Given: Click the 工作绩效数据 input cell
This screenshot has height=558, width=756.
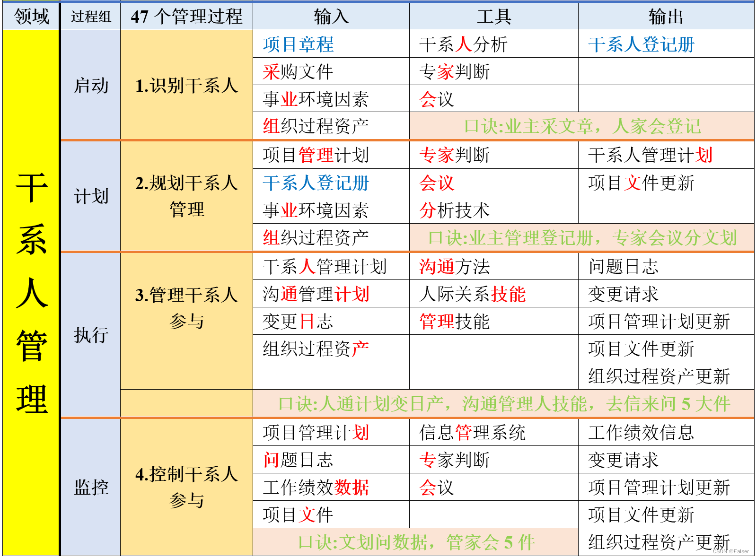Looking at the screenshot, I should click(331, 487).
